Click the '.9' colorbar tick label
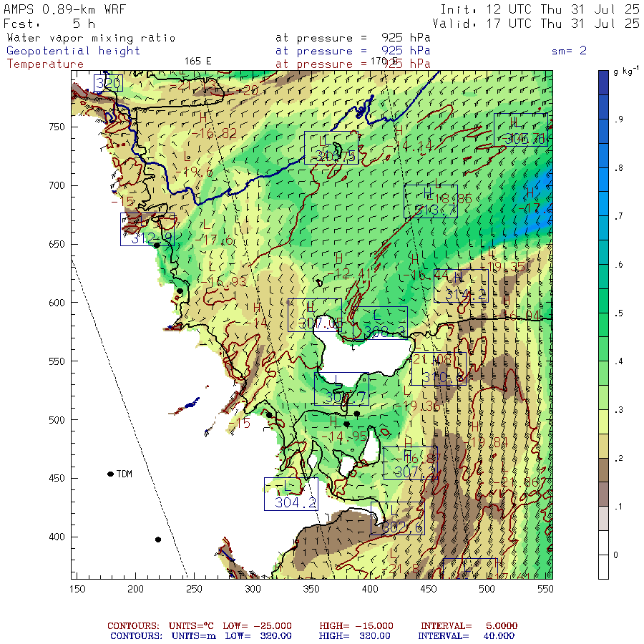This screenshot has height=644, width=644. [x=619, y=119]
